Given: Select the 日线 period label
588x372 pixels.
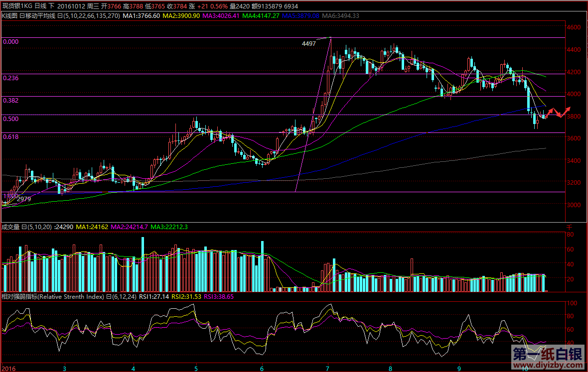Looking at the screenshot, I should click(40, 6).
